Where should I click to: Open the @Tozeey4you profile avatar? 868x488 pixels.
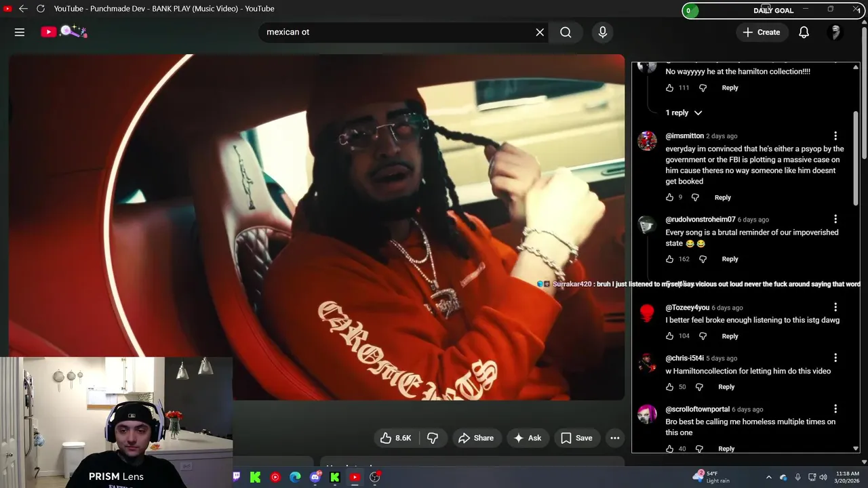(647, 312)
